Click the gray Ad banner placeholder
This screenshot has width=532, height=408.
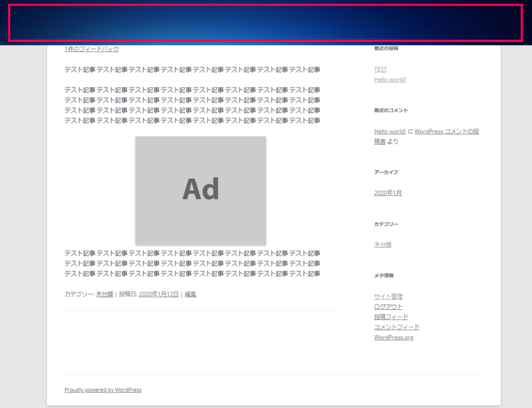click(201, 191)
